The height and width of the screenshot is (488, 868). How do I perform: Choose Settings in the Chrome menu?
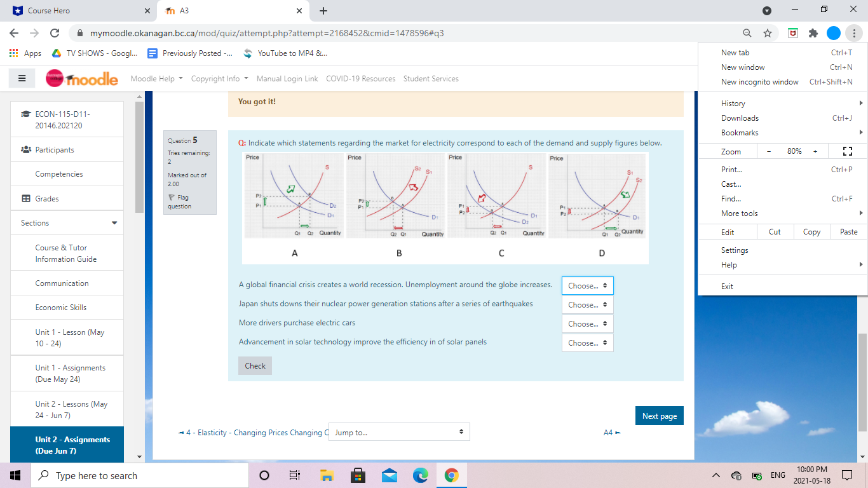click(x=783, y=250)
